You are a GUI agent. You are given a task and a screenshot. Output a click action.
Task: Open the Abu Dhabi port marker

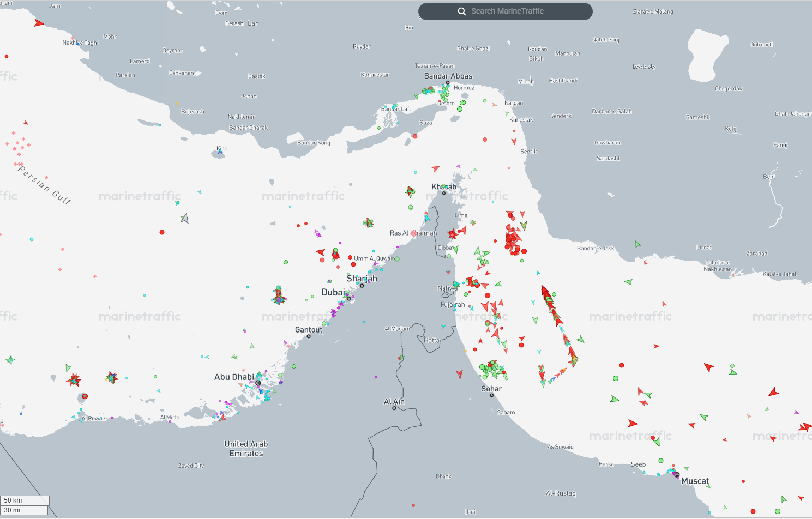[x=258, y=383]
